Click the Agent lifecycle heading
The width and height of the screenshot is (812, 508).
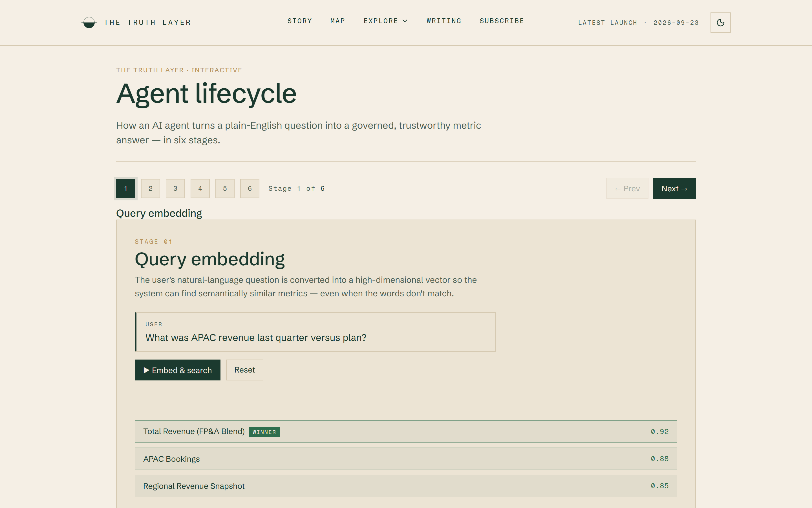pyautogui.click(x=206, y=94)
